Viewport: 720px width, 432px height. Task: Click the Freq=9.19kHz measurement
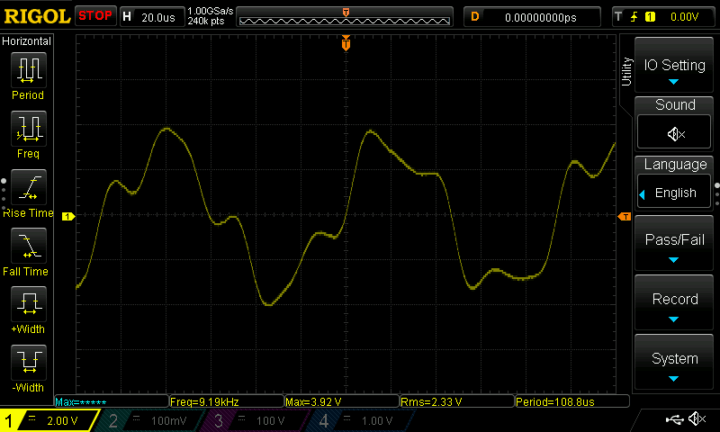pos(226,402)
